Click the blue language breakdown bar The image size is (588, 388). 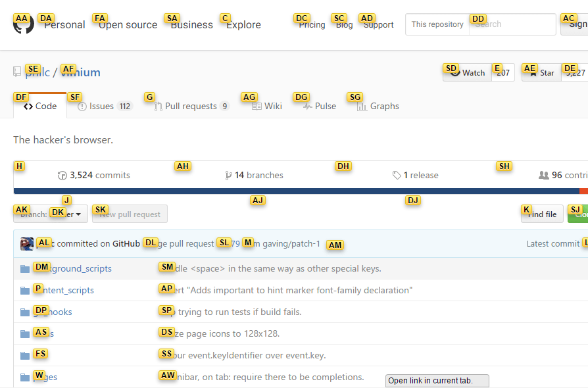[x=296, y=191]
